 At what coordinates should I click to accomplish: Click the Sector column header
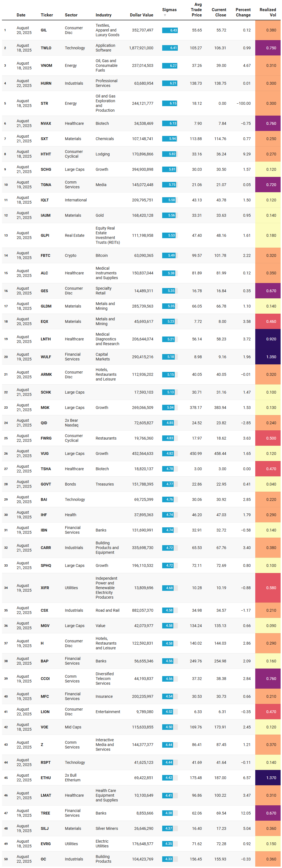point(71,15)
